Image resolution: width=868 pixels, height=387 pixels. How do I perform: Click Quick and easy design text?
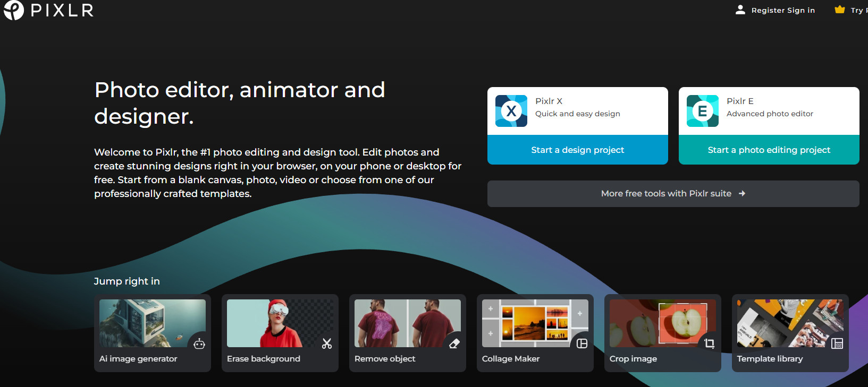click(x=578, y=114)
